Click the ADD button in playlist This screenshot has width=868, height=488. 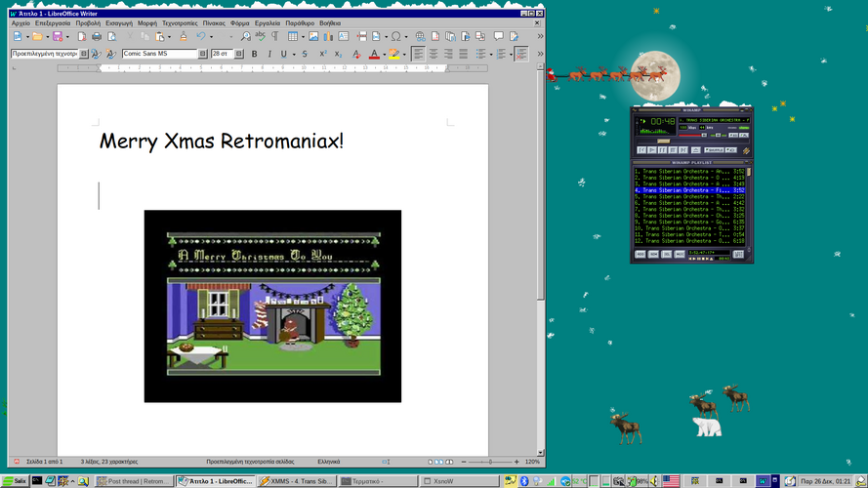(641, 254)
